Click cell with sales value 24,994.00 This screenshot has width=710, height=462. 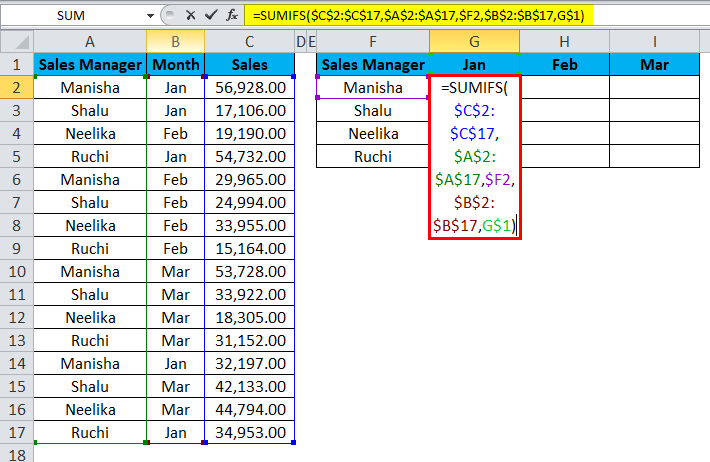[249, 202]
